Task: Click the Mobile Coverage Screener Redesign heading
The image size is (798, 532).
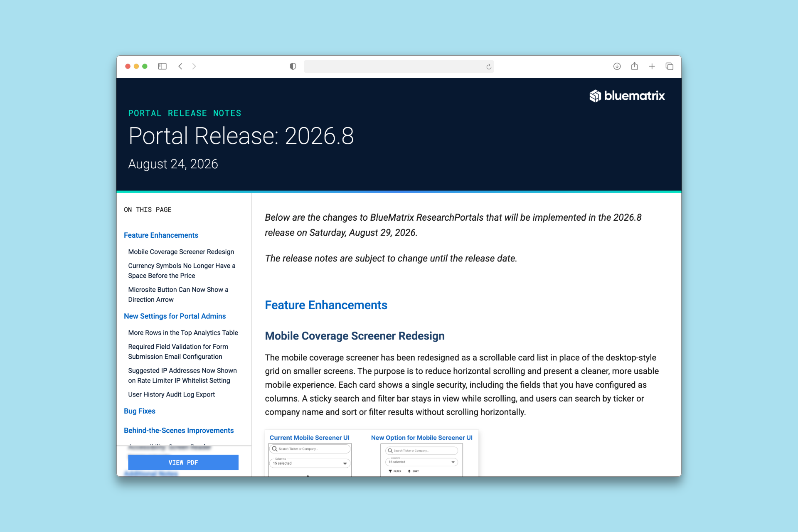Action: coord(355,336)
